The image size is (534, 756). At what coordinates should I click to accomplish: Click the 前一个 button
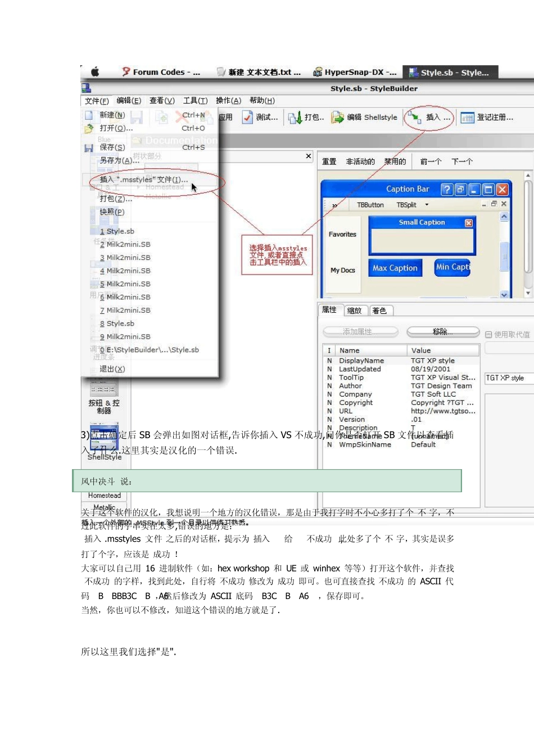click(431, 161)
